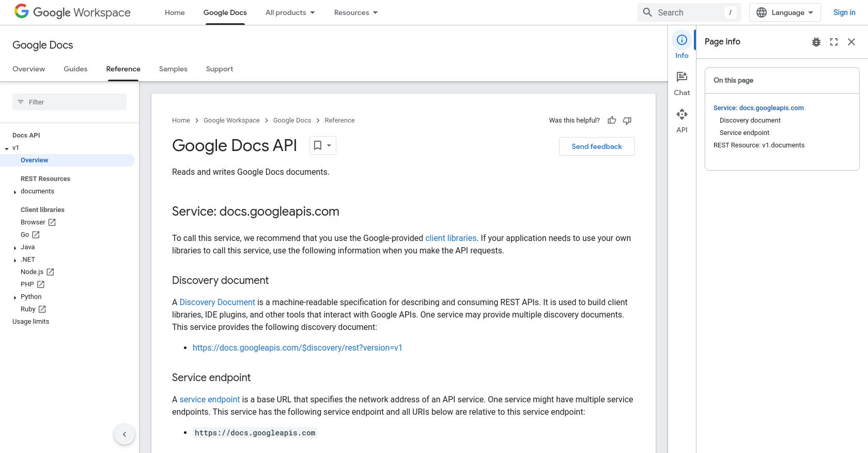Screen dimensions: 868x453
Task: Open external link icon beside Ruby
Action: (42, 309)
